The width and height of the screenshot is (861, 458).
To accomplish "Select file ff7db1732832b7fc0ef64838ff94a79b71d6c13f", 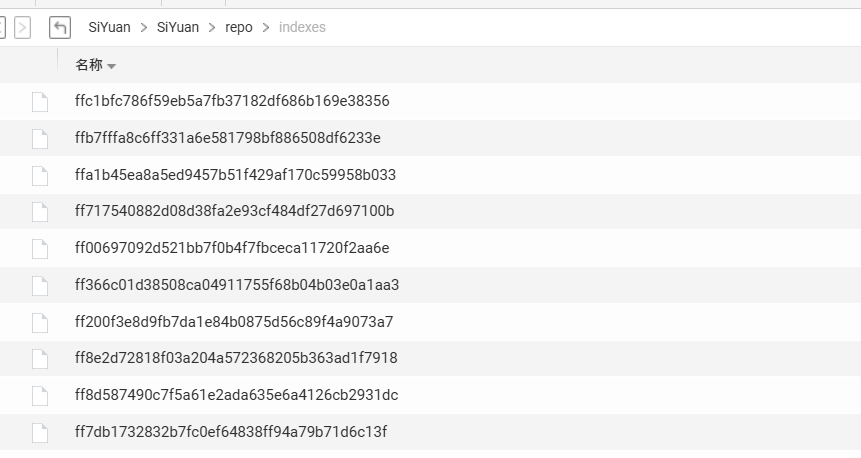I will click(230, 432).
